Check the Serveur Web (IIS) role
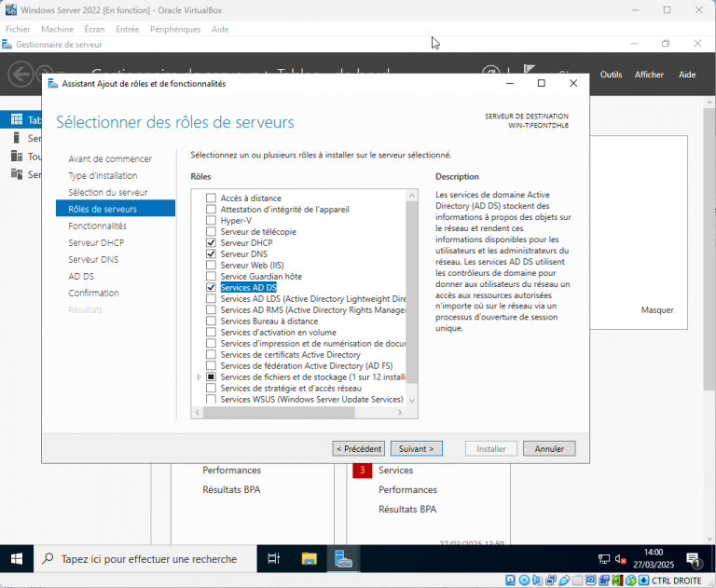Image resolution: width=716 pixels, height=588 pixels. point(211,266)
